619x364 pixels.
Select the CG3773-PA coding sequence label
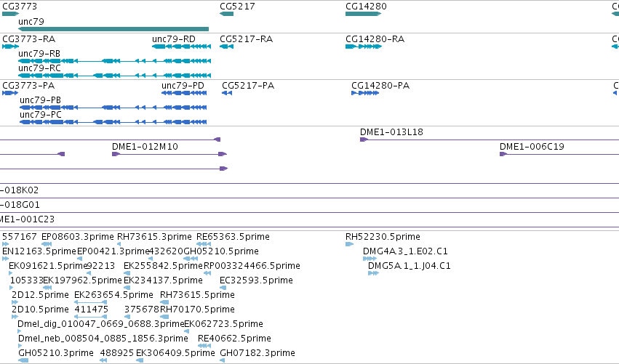pyautogui.click(x=28, y=86)
